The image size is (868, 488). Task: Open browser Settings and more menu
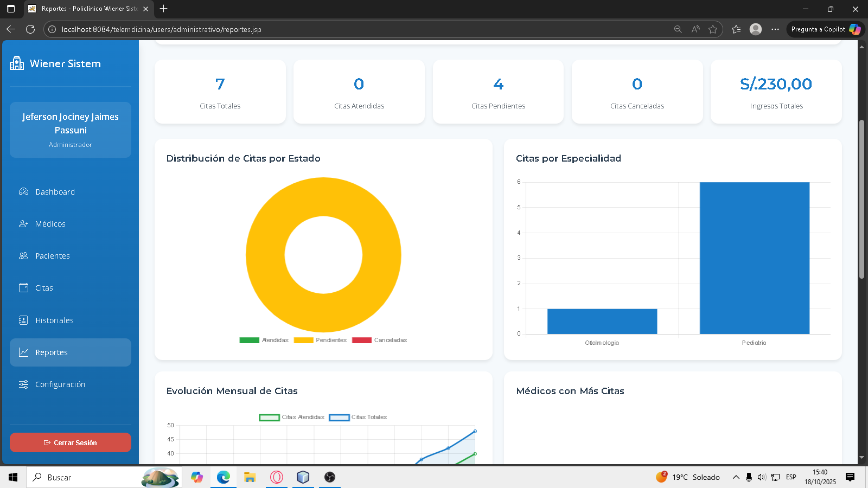775,29
